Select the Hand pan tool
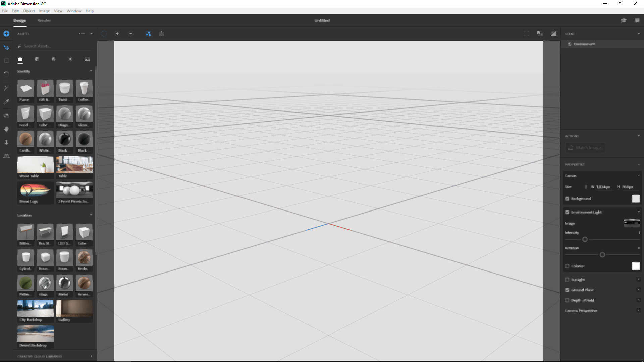This screenshot has height=362, width=644. (x=6, y=129)
